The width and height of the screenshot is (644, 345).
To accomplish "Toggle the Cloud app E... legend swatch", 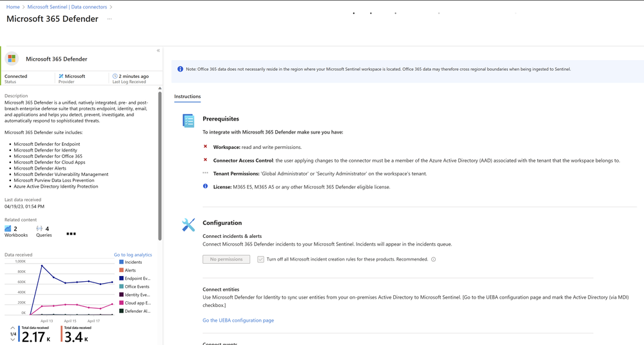I will 121,303.
